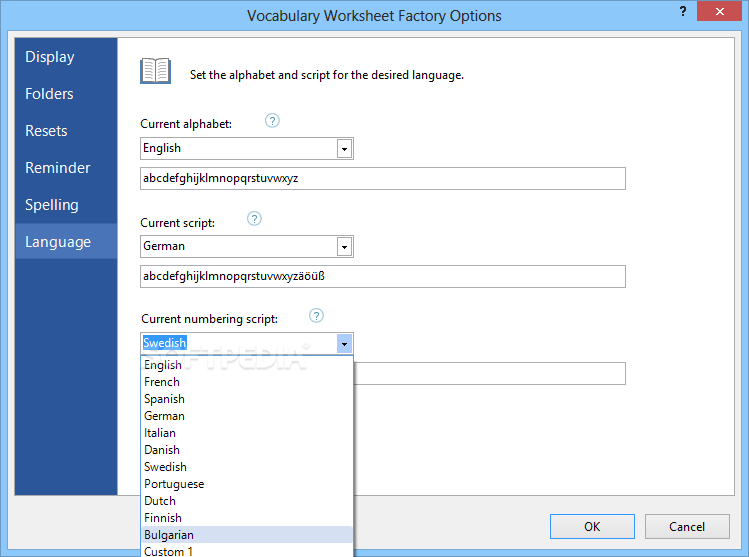The height and width of the screenshot is (557, 749).
Task: Open the Current script dropdown arrow
Action: point(344,246)
